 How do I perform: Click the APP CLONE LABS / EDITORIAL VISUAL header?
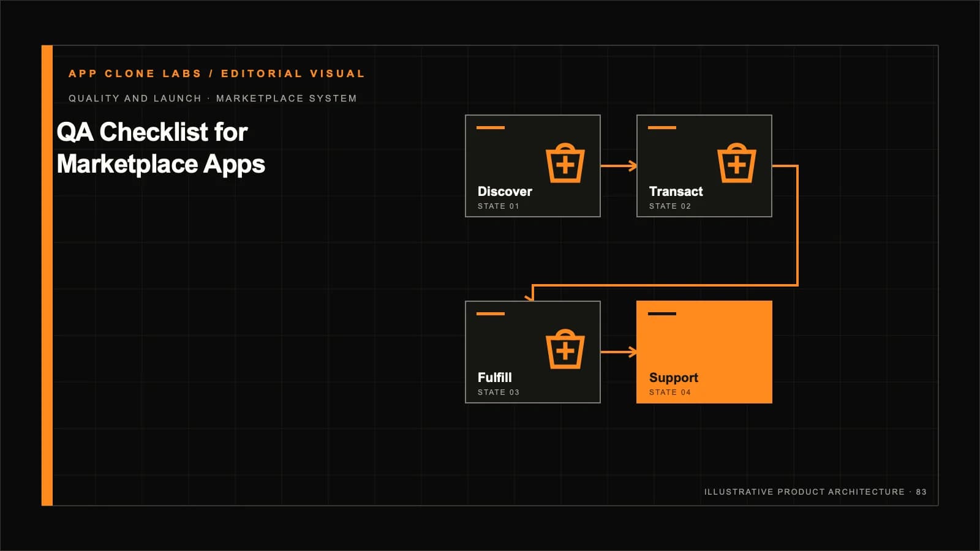click(217, 73)
